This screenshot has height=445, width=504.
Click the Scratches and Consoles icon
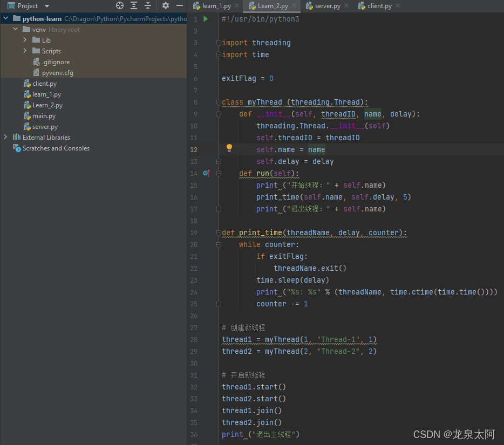[17, 148]
